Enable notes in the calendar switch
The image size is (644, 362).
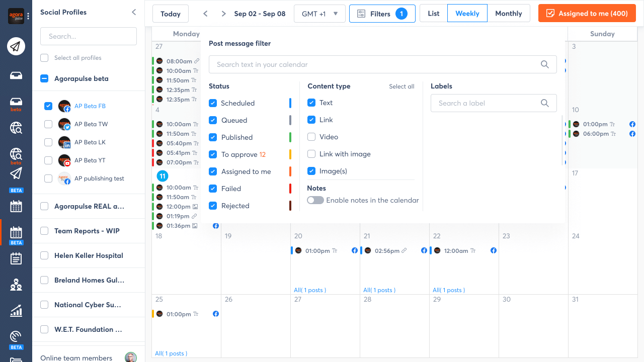pos(315,200)
